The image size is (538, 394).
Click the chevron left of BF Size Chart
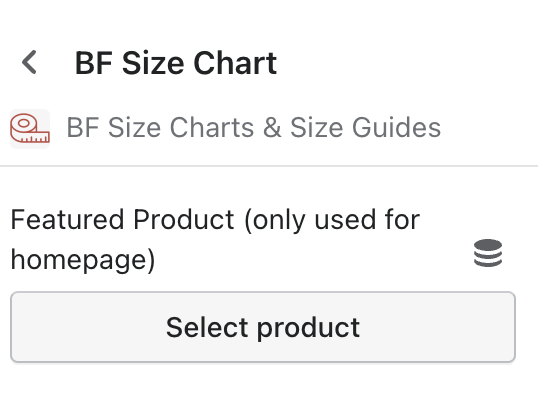tap(29, 62)
